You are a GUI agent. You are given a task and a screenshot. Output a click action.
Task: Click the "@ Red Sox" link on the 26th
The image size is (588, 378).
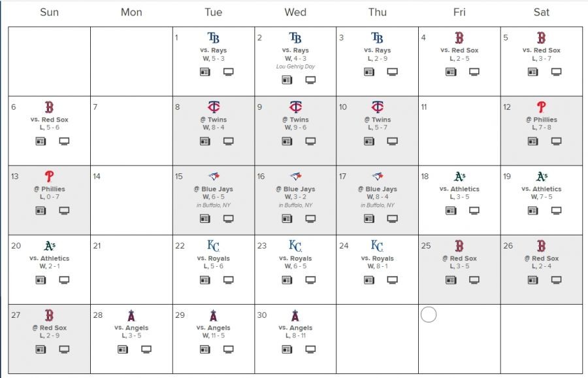click(541, 258)
